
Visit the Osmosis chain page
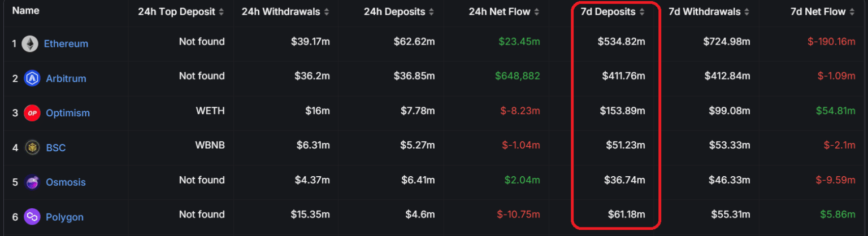pos(66,182)
